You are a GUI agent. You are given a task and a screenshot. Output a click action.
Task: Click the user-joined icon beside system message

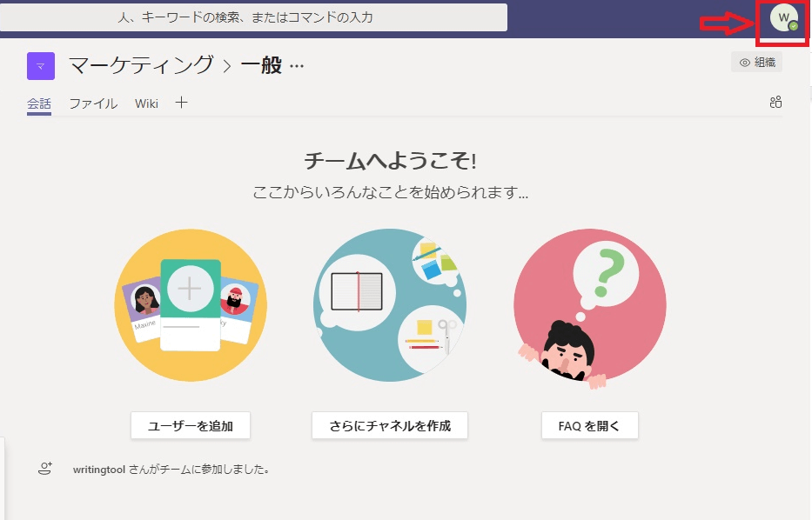[x=45, y=469]
